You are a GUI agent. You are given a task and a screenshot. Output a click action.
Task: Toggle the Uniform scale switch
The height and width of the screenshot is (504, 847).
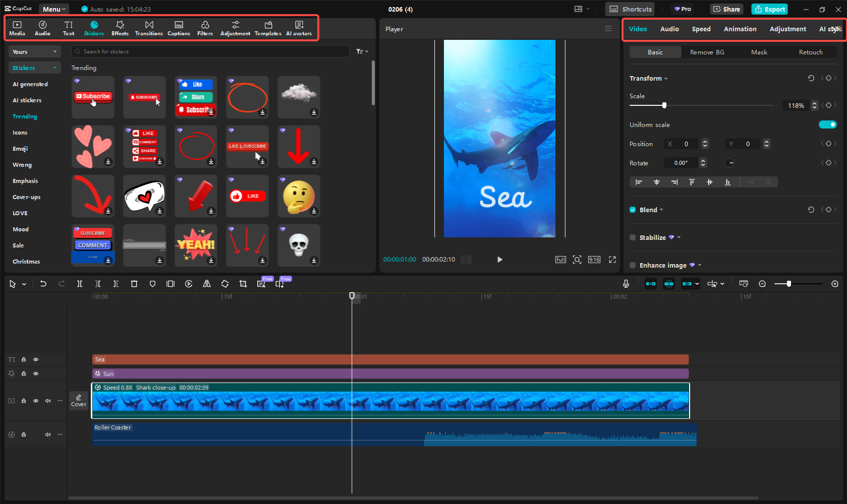coord(827,124)
